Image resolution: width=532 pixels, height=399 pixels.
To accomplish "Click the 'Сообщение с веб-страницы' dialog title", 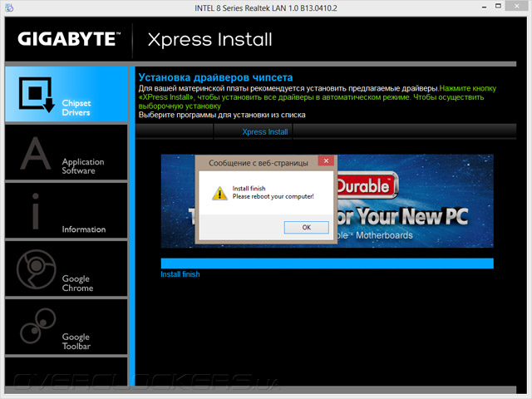I will [259, 163].
